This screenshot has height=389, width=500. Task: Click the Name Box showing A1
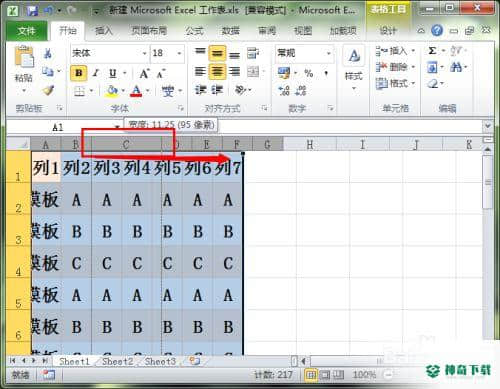pos(63,127)
